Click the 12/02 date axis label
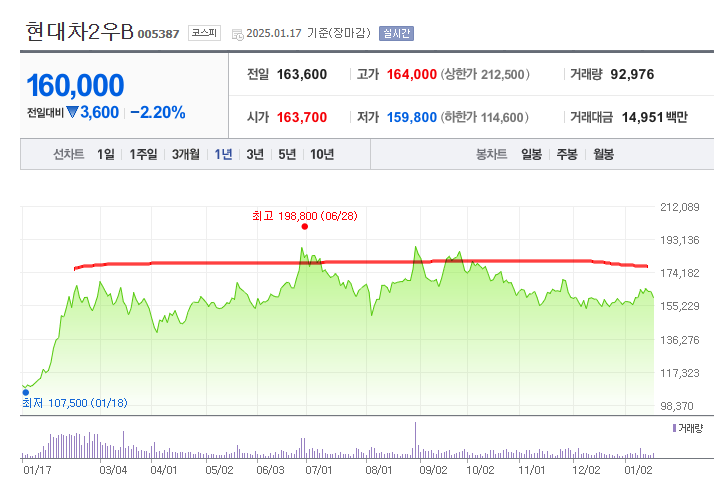714x491 pixels. 586,470
